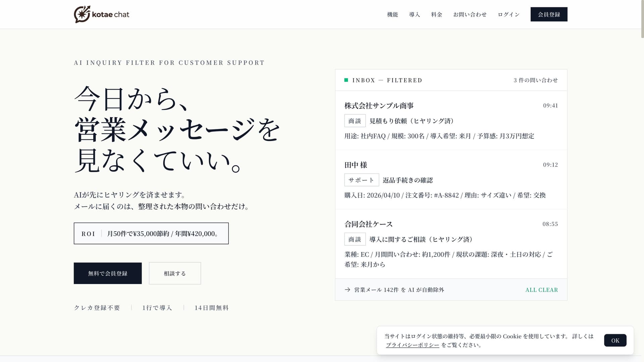Select お問い合わせ in the top navigation
The width and height of the screenshot is (644, 362).
coord(470,14)
